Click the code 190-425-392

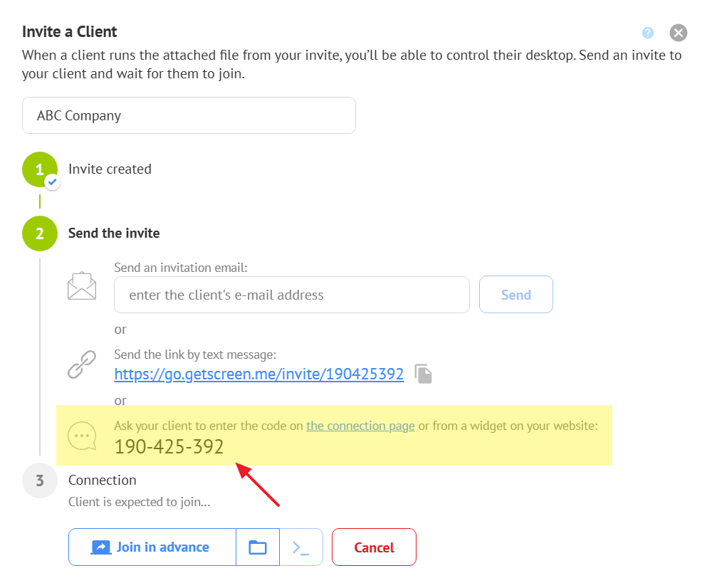169,447
